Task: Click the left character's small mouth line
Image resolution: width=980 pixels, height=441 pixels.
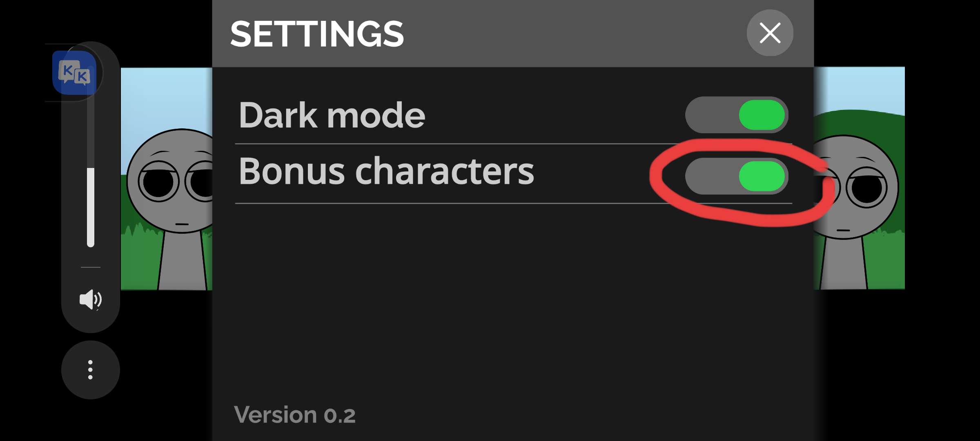Action: coord(182,224)
